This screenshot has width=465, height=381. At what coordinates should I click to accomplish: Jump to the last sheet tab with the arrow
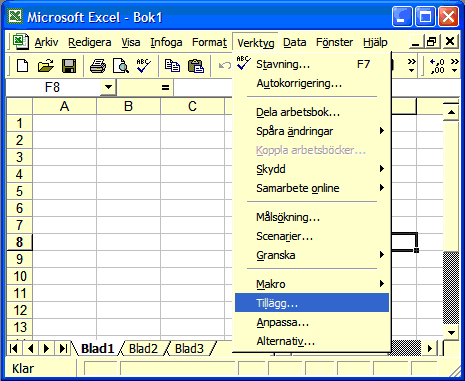[x=63, y=349]
